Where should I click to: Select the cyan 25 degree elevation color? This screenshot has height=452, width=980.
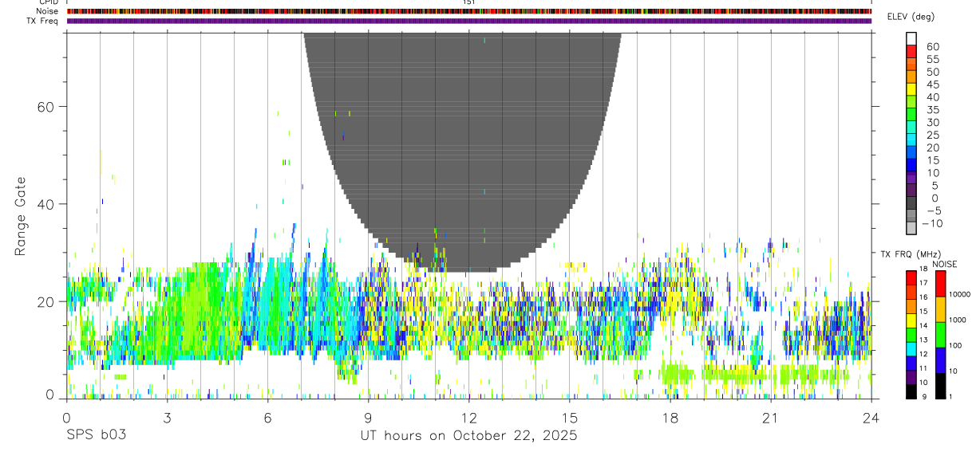911,140
